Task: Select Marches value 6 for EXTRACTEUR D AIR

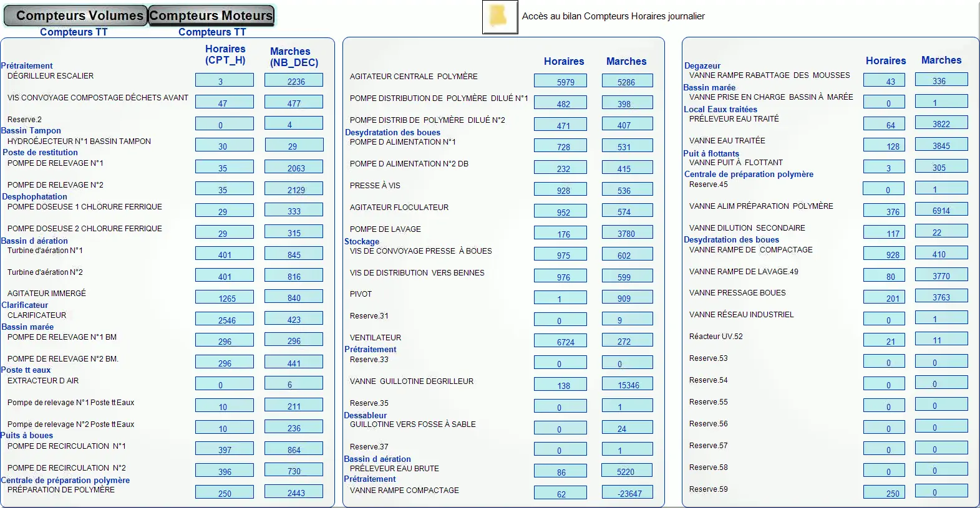Action: 294,384
